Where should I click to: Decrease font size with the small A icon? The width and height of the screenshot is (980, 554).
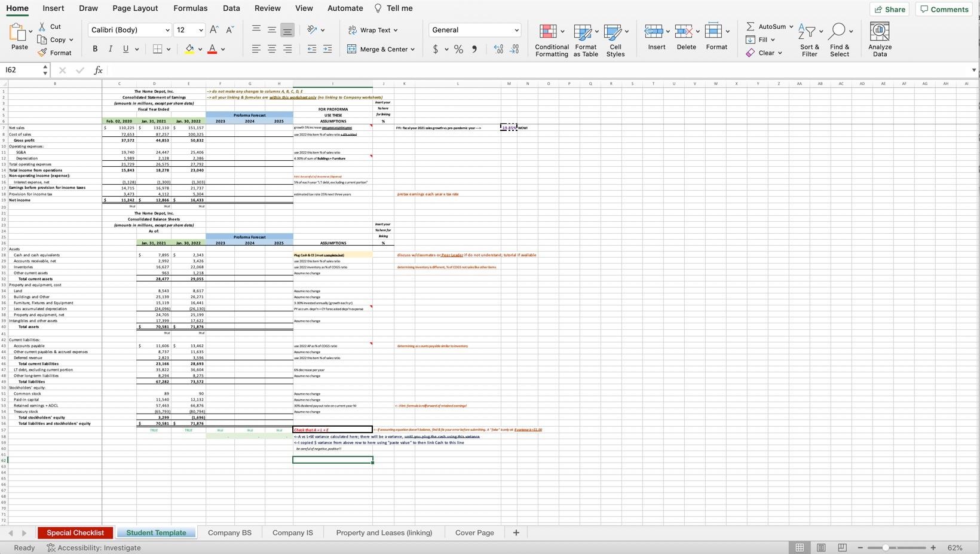coord(230,30)
